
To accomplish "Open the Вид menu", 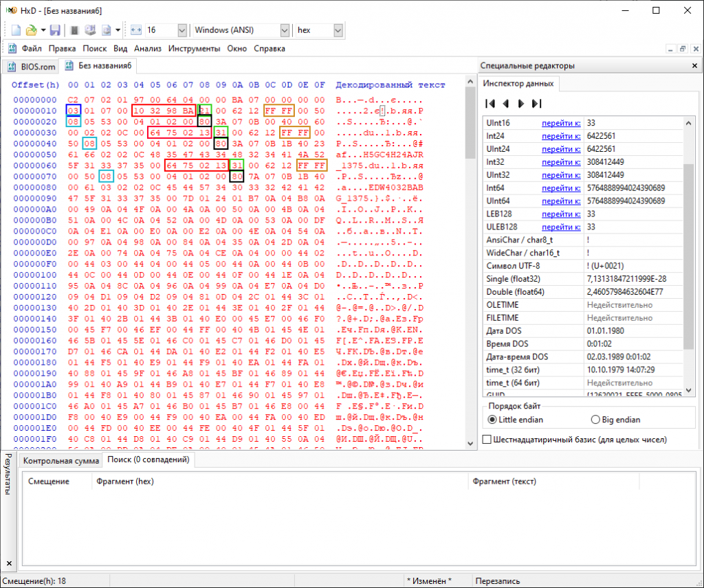I will tap(120, 49).
